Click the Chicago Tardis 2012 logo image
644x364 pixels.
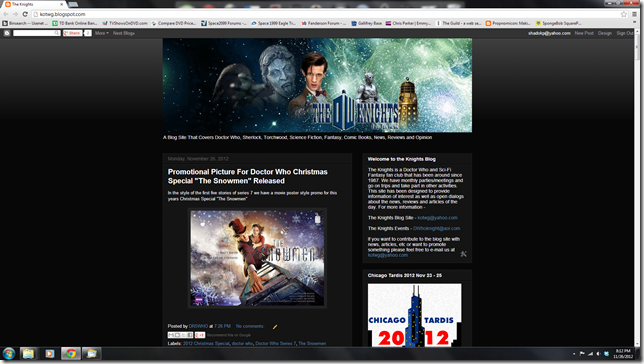(x=414, y=315)
